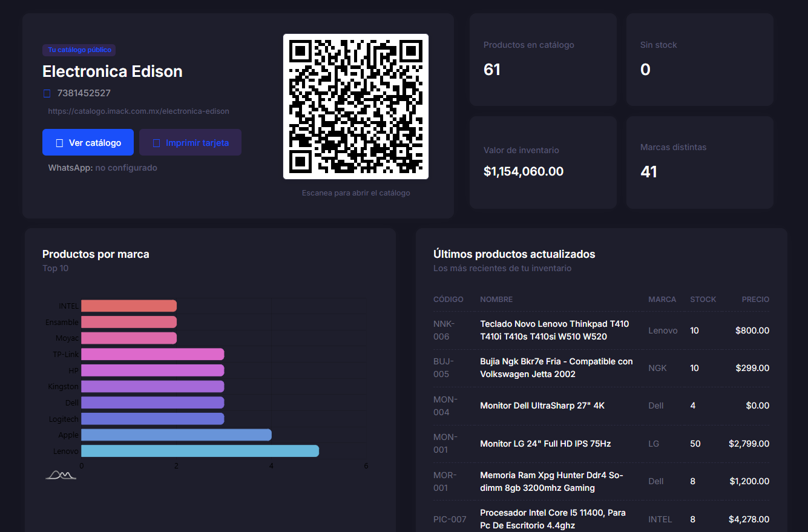
Task: Click the PRECIO column header
Action: 756,300
